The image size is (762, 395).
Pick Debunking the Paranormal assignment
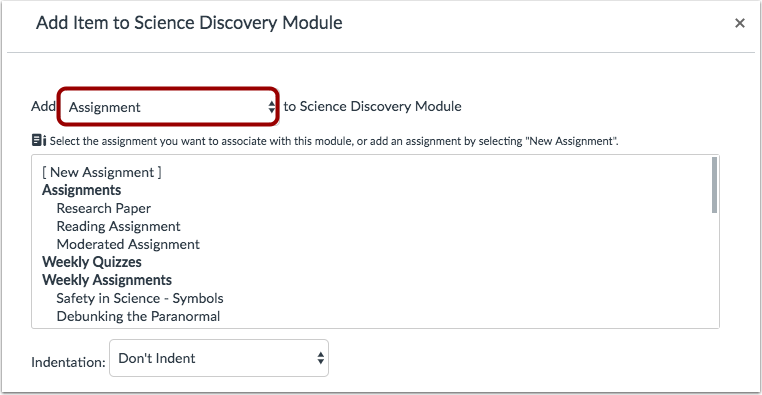[138, 316]
